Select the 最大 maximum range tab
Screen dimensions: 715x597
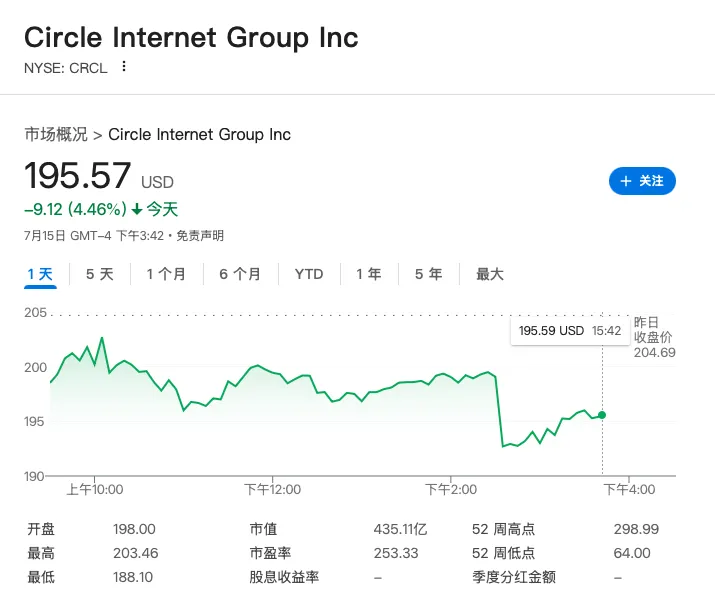(x=490, y=274)
